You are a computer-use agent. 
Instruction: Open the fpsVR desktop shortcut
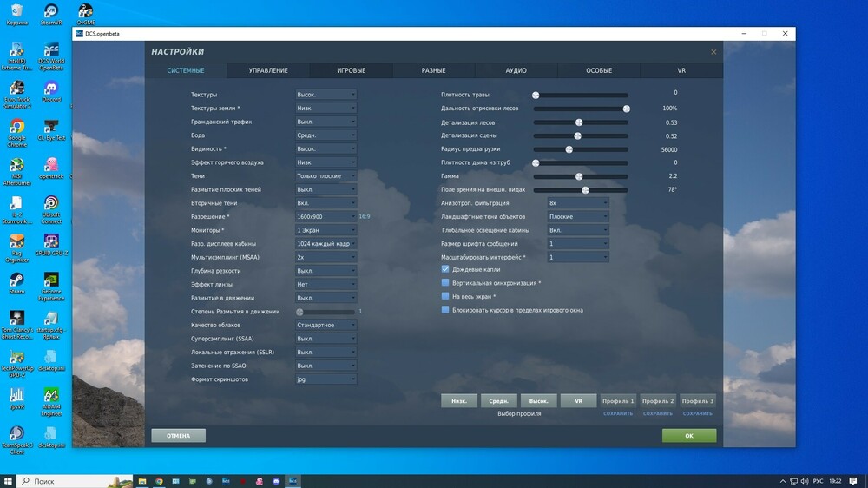[16, 399]
